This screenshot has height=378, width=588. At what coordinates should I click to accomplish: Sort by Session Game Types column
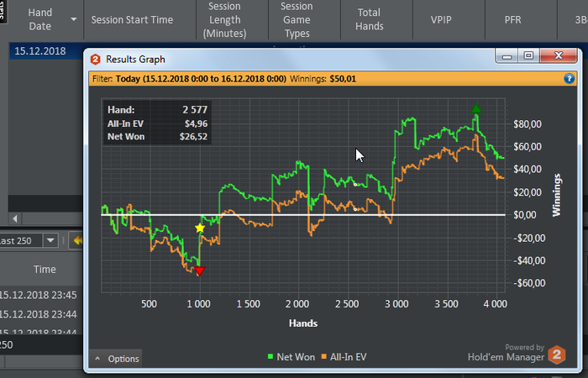click(x=297, y=19)
